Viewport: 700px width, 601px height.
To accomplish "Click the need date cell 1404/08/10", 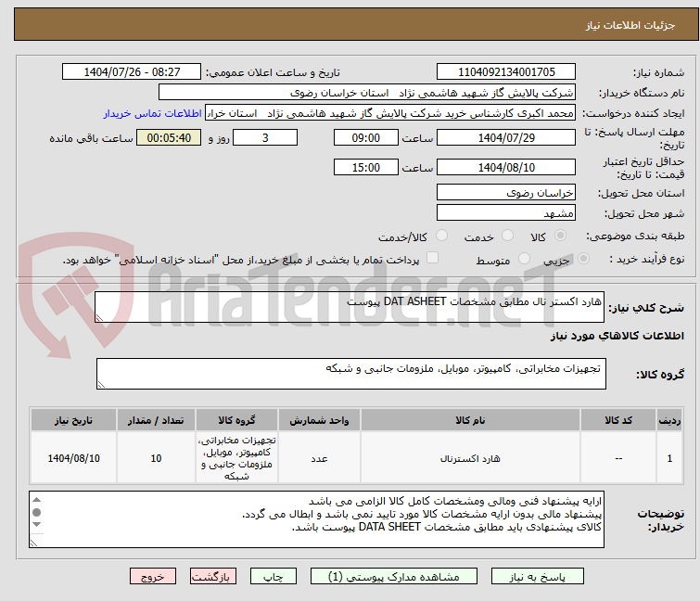I will pyautogui.click(x=73, y=458).
